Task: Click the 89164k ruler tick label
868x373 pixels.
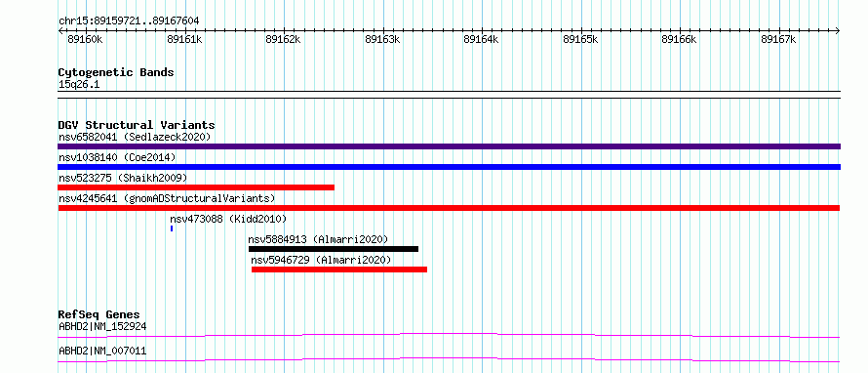Action: pyautogui.click(x=481, y=39)
